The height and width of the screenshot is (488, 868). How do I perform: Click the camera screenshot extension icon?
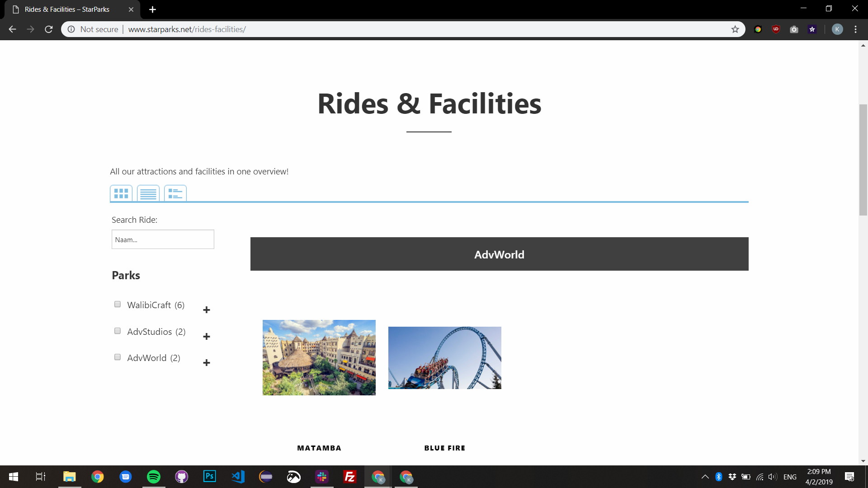(x=794, y=29)
